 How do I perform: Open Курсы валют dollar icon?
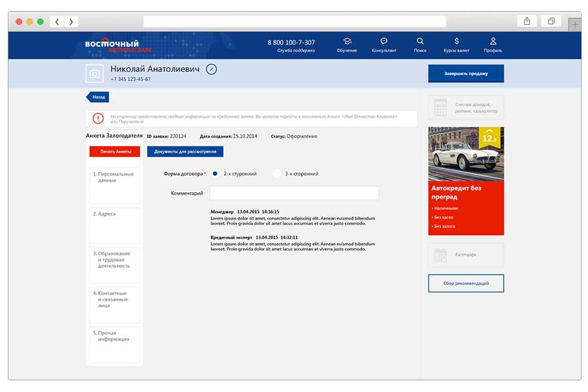[456, 41]
